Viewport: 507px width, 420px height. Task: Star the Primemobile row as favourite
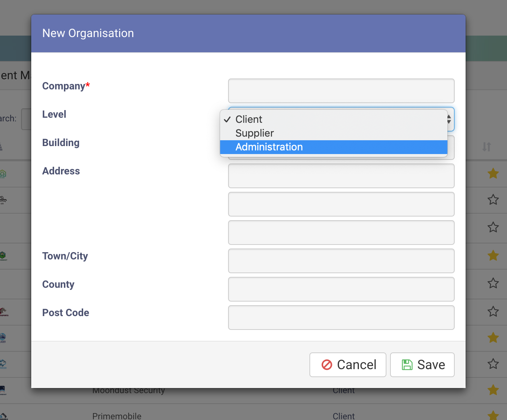[x=493, y=416]
